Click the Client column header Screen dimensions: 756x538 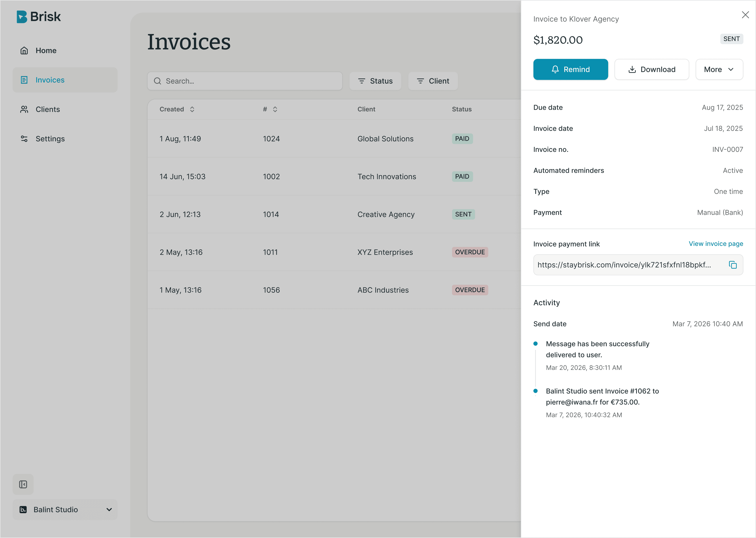(x=366, y=109)
